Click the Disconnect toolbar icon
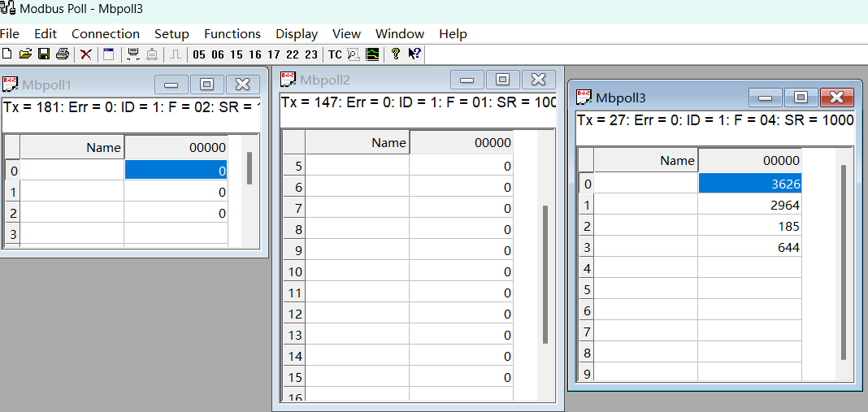The width and height of the screenshot is (868, 412). pos(152,54)
